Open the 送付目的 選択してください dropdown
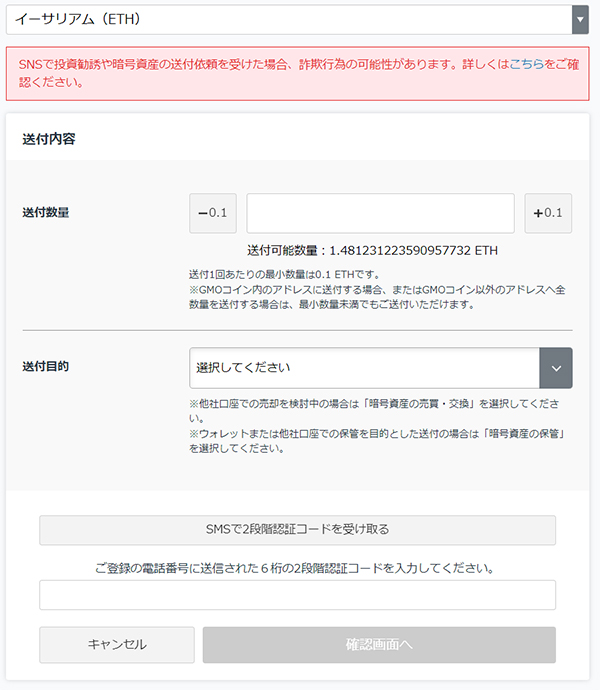Image resolution: width=600 pixels, height=690 pixels. pyautogui.click(x=381, y=368)
